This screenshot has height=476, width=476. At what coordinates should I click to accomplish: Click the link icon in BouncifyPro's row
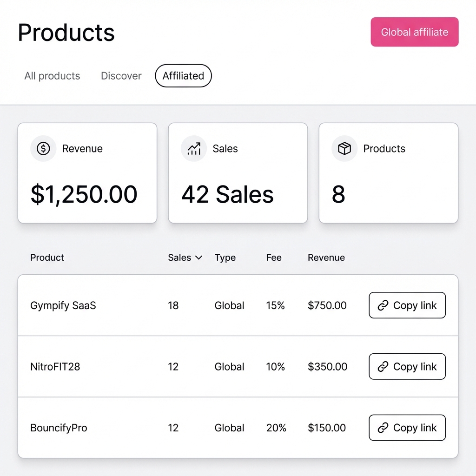pyautogui.click(x=383, y=428)
